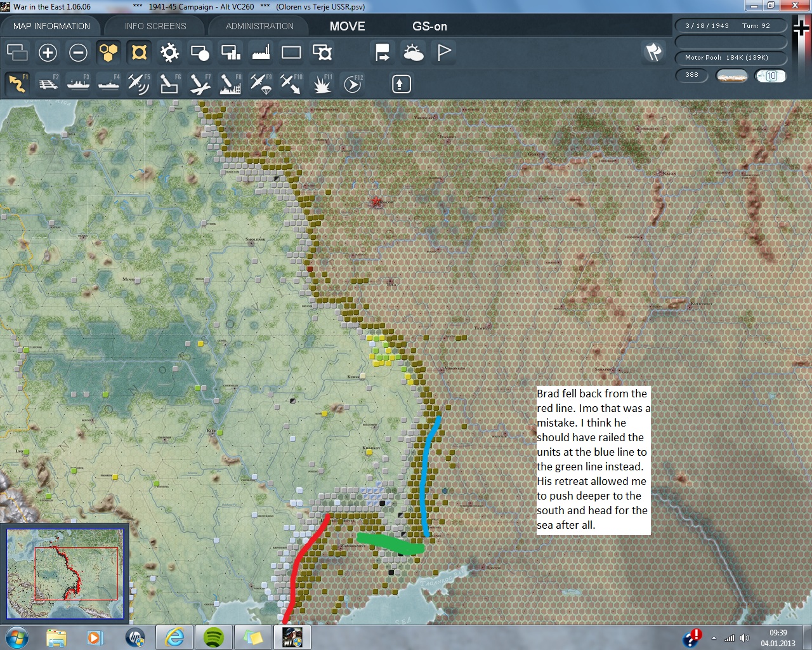Select the F5 air recon mode
Viewport: 812px width, 650px height.
point(139,83)
